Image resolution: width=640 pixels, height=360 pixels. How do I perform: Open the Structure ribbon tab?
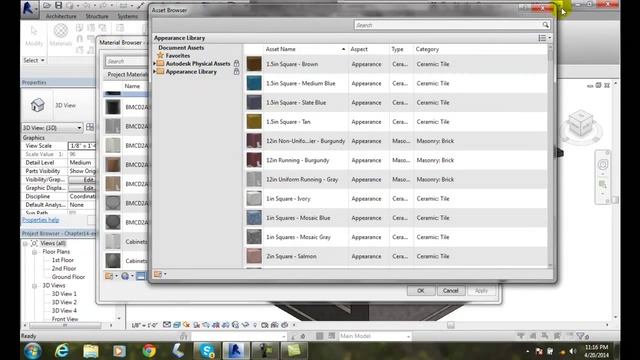97,16
